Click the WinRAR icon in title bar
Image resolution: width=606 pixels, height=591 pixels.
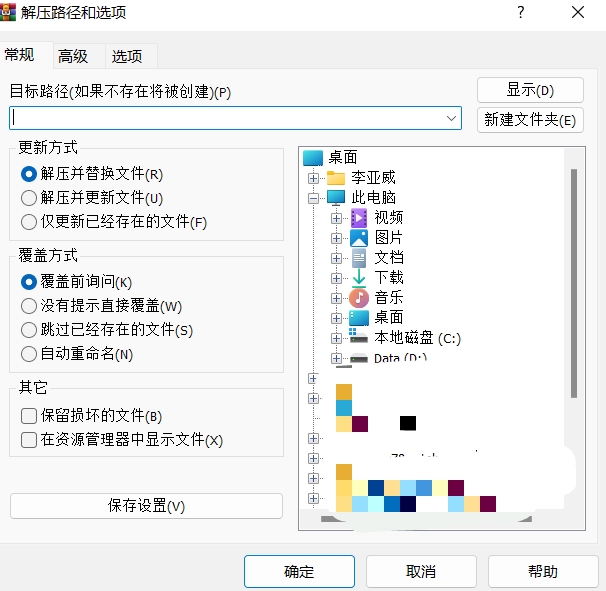click(x=8, y=12)
